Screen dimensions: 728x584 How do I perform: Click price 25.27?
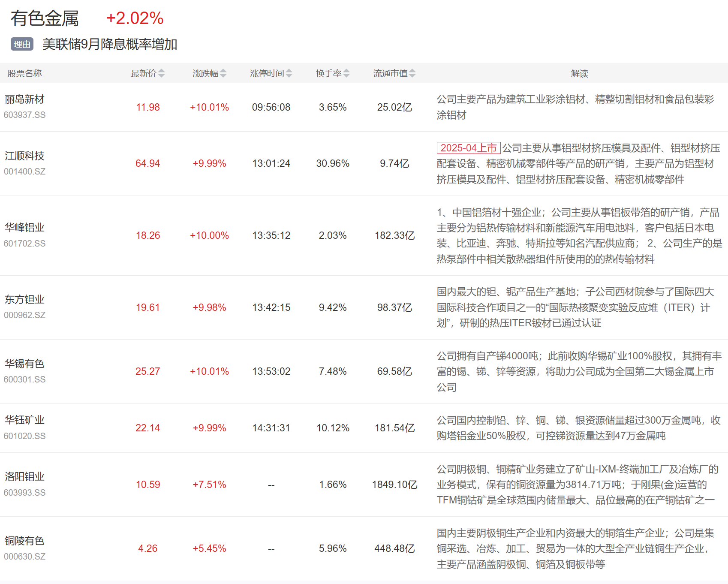(x=148, y=371)
